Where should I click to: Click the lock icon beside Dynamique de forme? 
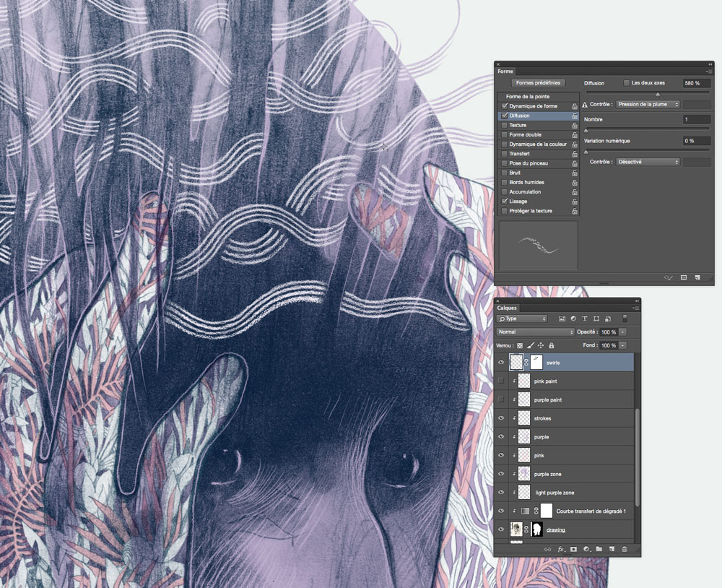575,106
